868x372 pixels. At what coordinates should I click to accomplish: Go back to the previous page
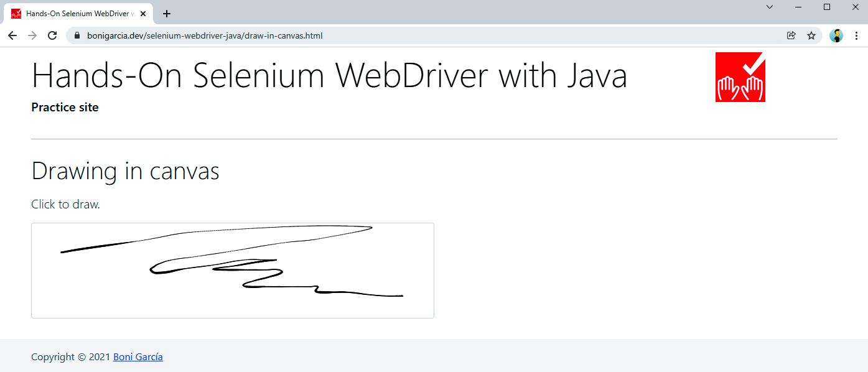point(12,35)
